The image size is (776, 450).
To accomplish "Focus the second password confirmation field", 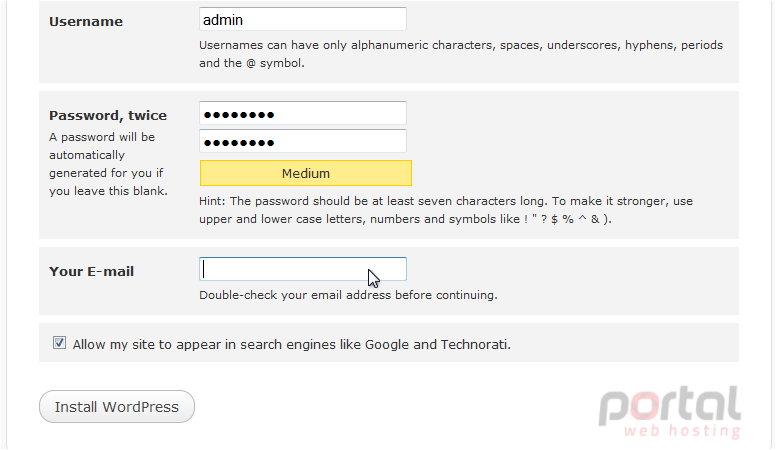I will pos(303,142).
